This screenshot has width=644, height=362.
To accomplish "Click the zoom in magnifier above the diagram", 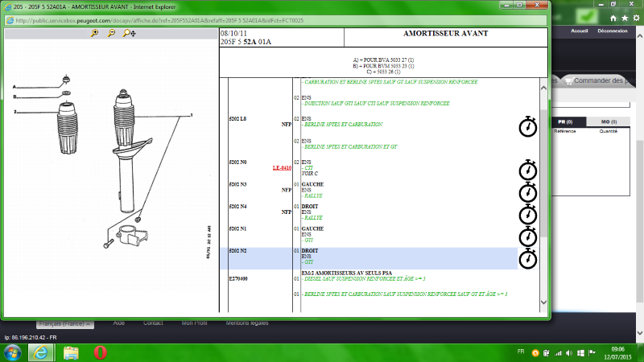I will [x=94, y=34].
